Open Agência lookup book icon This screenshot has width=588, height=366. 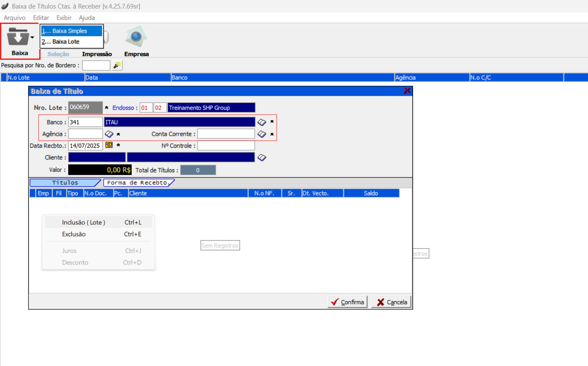point(109,134)
